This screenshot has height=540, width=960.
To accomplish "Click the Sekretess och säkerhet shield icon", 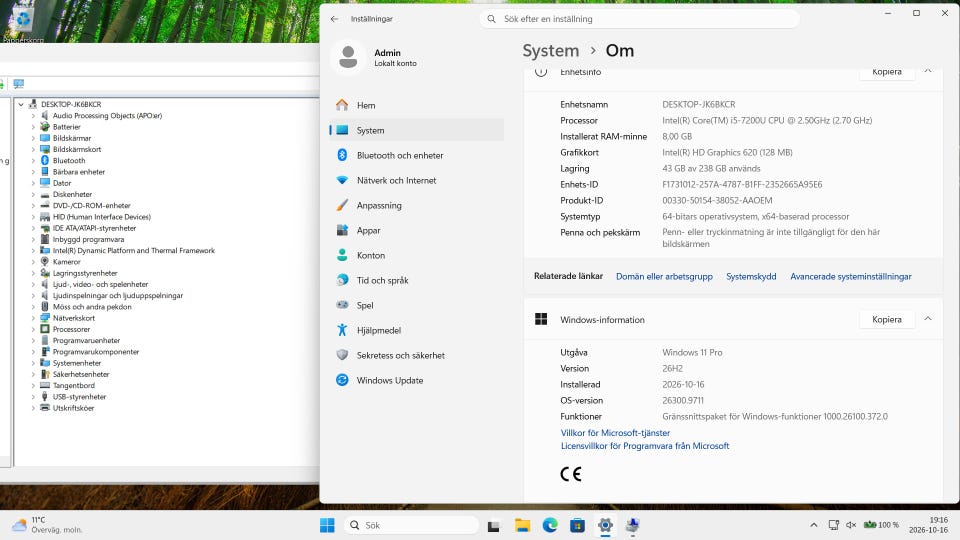I will click(342, 355).
